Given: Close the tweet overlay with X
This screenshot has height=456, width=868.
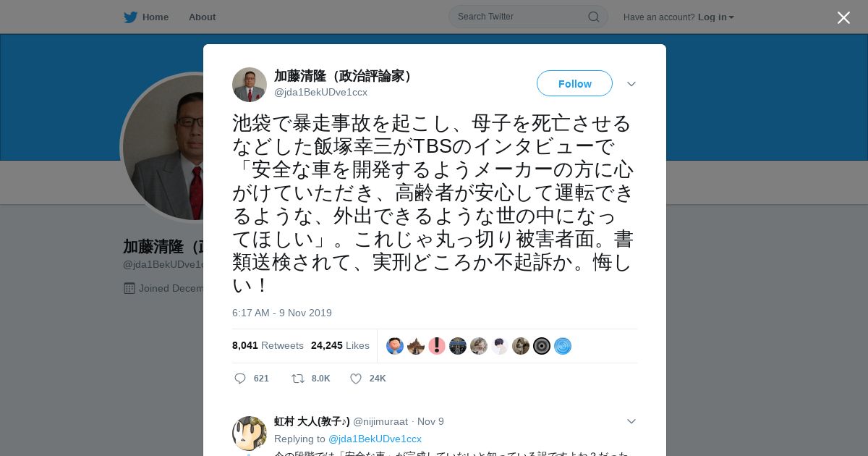Looking at the screenshot, I should click(843, 17).
